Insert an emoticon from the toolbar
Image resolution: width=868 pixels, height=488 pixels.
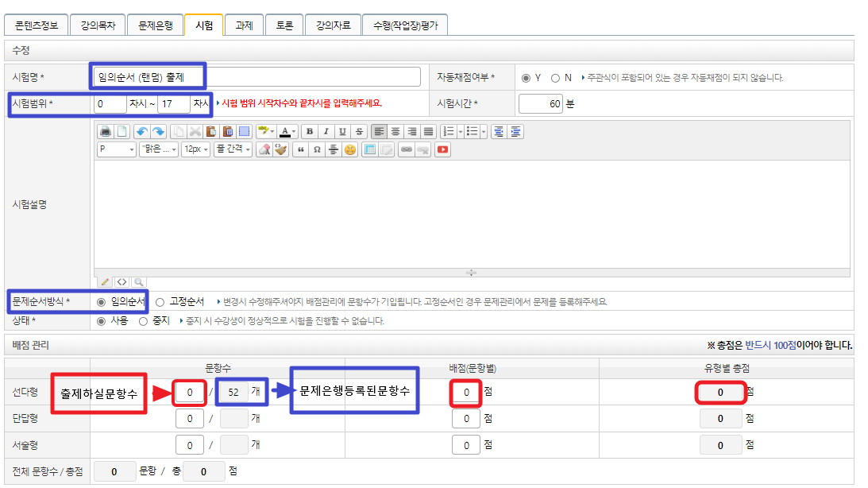click(x=350, y=149)
